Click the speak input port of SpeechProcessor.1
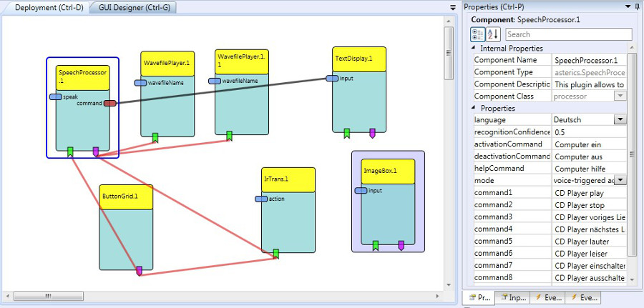644x308 pixels. [56, 96]
